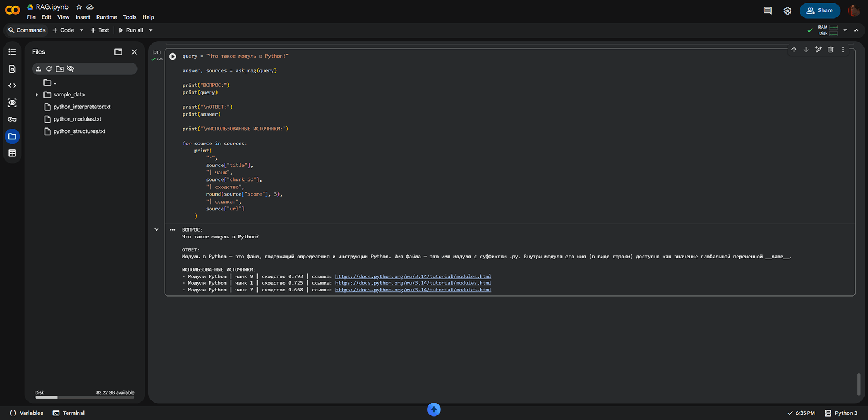Toggle show hidden files eye icon
The width and height of the screenshot is (868, 420).
pyautogui.click(x=70, y=69)
